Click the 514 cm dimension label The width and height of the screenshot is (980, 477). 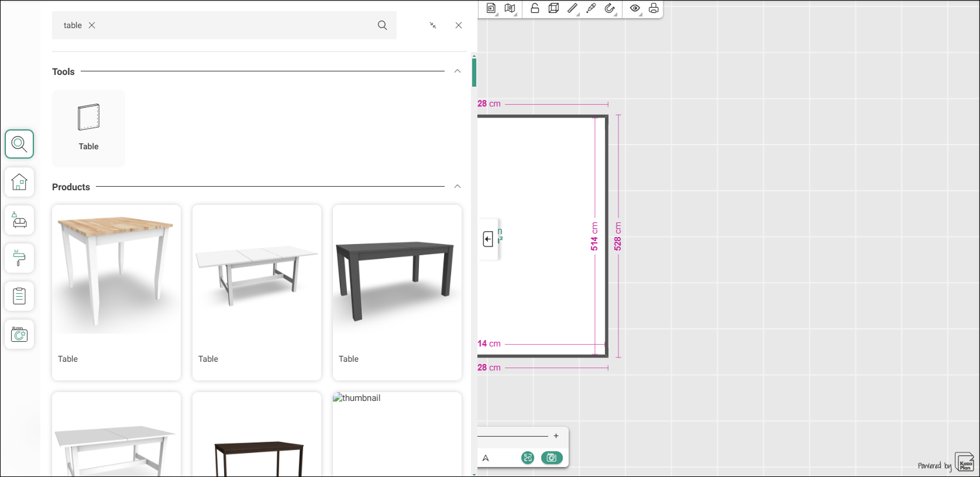coord(594,236)
